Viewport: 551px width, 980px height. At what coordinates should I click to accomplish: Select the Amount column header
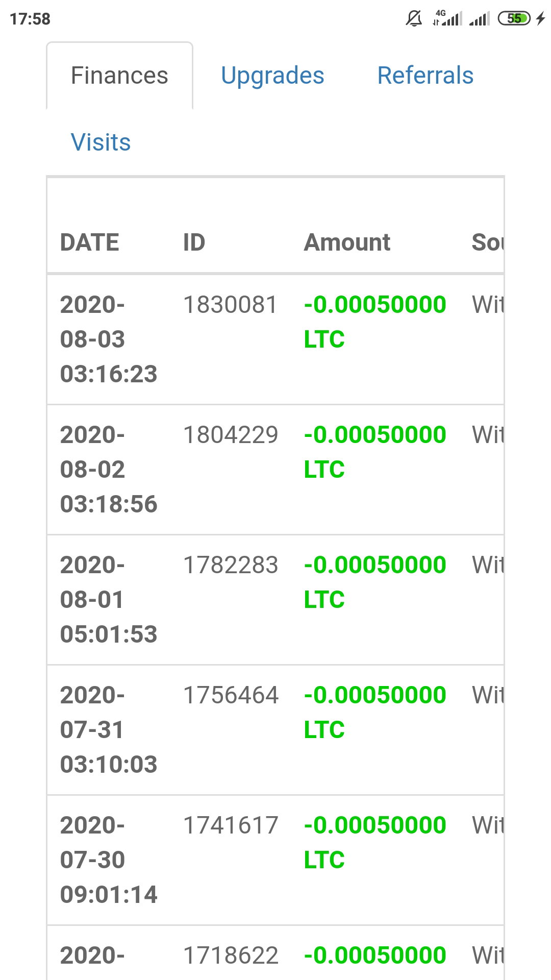tap(347, 242)
